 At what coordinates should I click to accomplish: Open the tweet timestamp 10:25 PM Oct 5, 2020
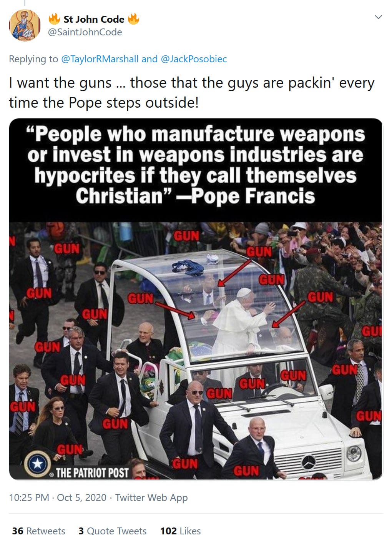click(x=58, y=497)
